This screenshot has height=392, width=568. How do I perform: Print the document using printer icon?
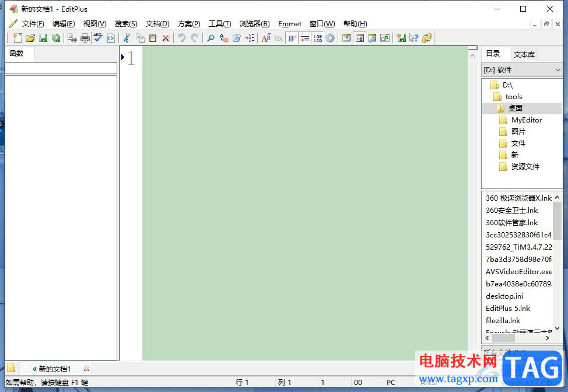tap(85, 38)
